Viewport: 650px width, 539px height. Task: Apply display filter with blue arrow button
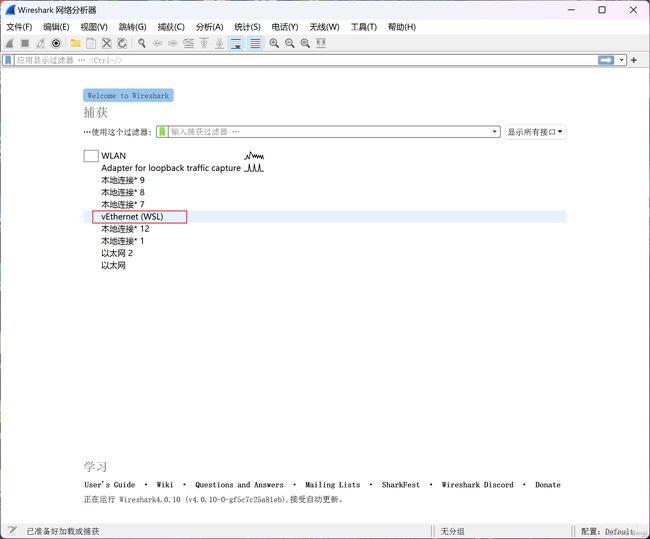(x=606, y=60)
